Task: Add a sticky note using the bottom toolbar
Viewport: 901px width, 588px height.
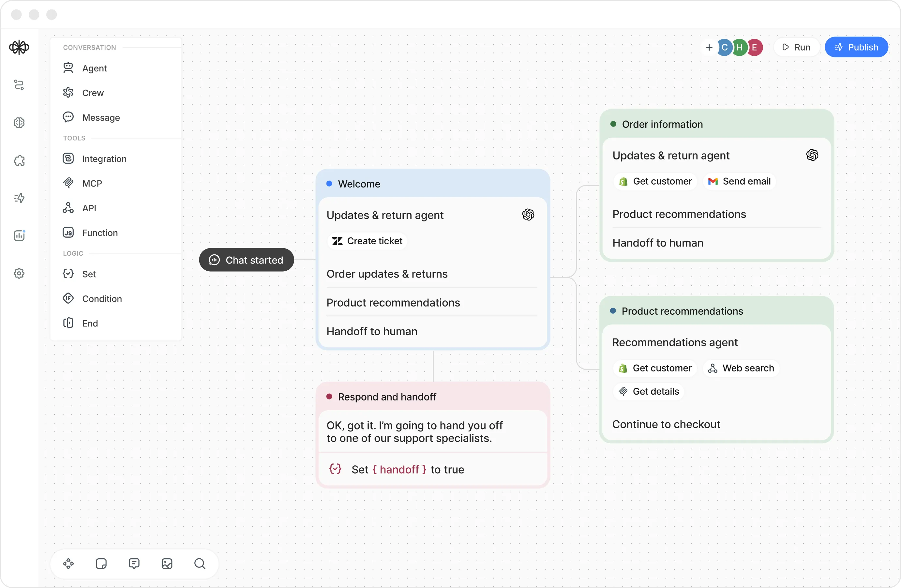Action: (101, 564)
